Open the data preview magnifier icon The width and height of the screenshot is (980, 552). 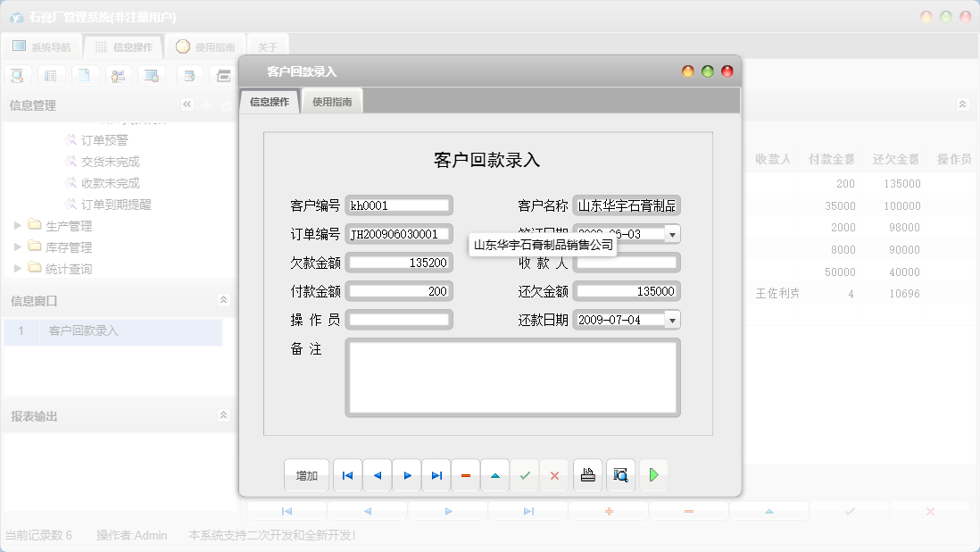(x=619, y=475)
